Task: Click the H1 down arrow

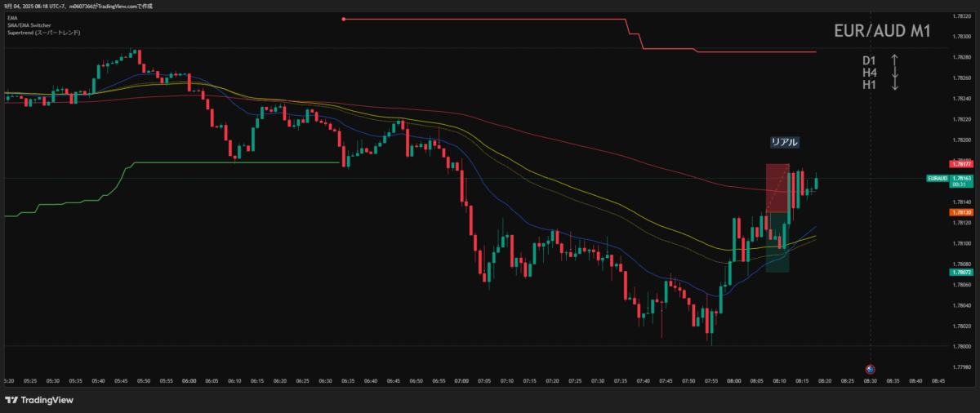Action: coord(894,85)
